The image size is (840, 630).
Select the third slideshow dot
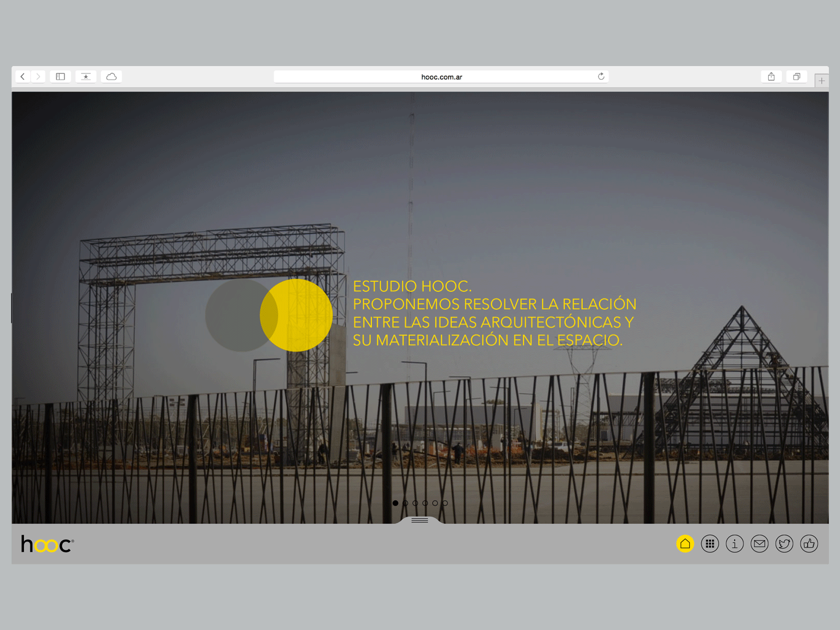[415, 503]
